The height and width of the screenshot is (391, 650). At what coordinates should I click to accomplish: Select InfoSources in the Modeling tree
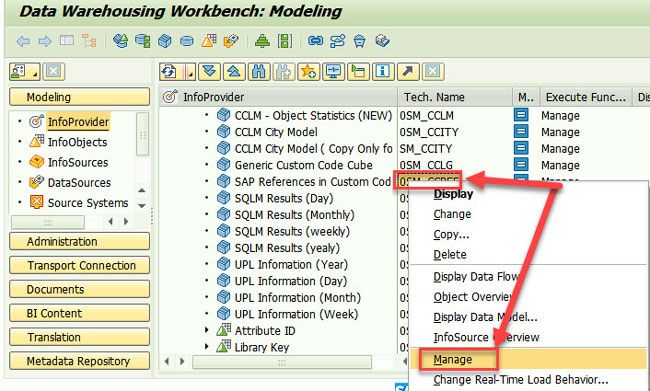[78, 163]
